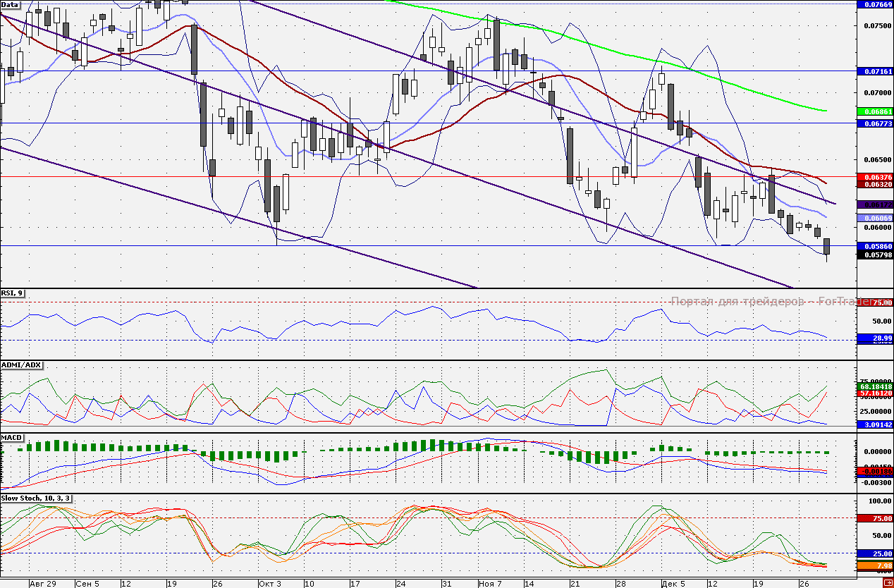This screenshot has width=894, height=588.
Task: Click the Окт 3 date on time axis
Action: pos(269,584)
